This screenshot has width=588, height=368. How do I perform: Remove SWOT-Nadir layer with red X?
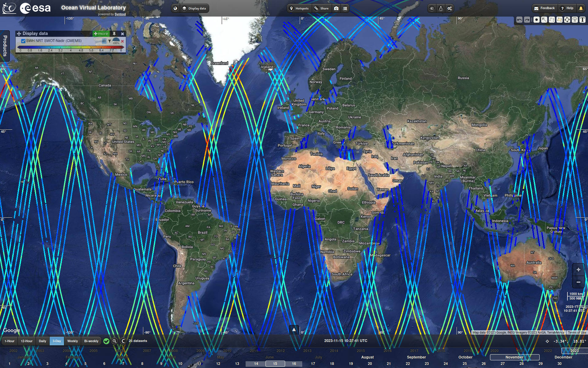123,41
